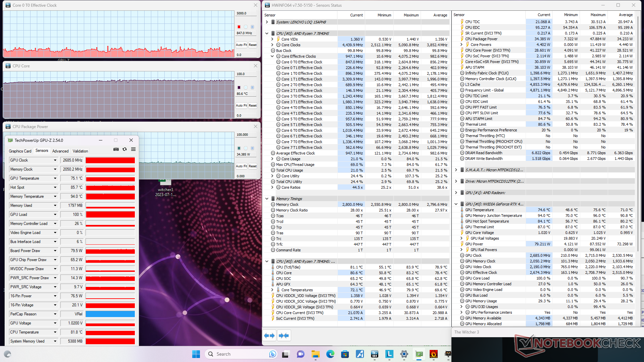Open the Validation tab in GPU-Z

click(80, 151)
